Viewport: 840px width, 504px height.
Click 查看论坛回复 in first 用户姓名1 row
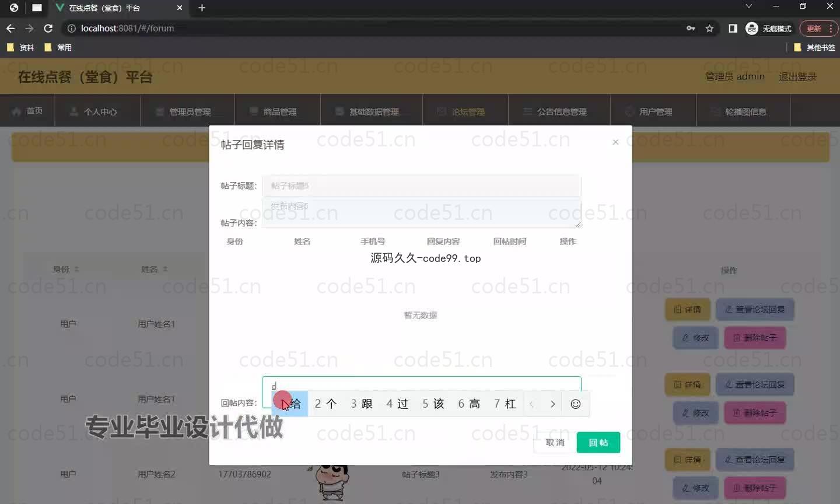click(x=755, y=309)
